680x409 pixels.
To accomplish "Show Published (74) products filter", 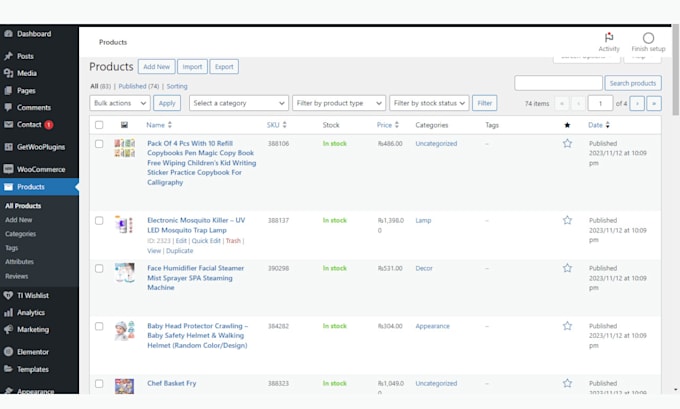I will [139, 86].
